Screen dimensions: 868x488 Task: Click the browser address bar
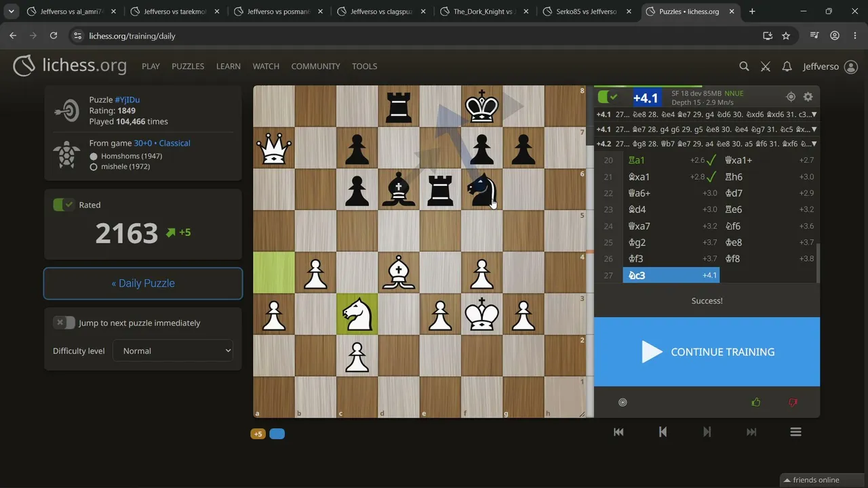(414, 35)
